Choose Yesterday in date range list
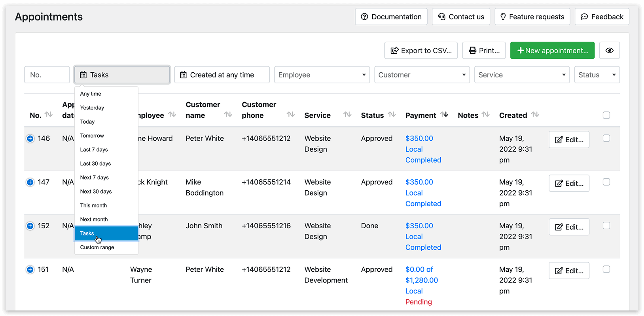This screenshot has width=644, height=316. [x=106, y=108]
